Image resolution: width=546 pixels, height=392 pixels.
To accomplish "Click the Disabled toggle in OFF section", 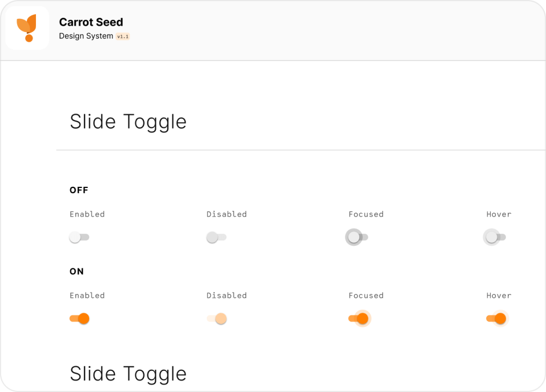I will point(216,237).
